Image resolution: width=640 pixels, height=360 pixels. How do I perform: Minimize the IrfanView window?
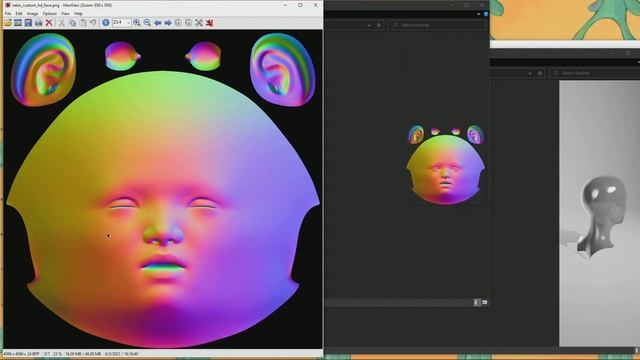click(x=285, y=5)
